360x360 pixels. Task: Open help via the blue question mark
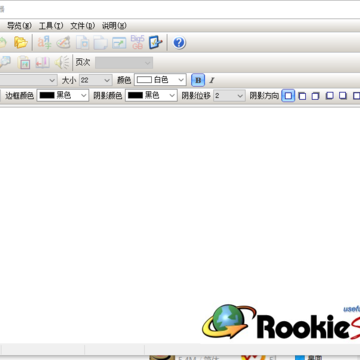point(179,43)
